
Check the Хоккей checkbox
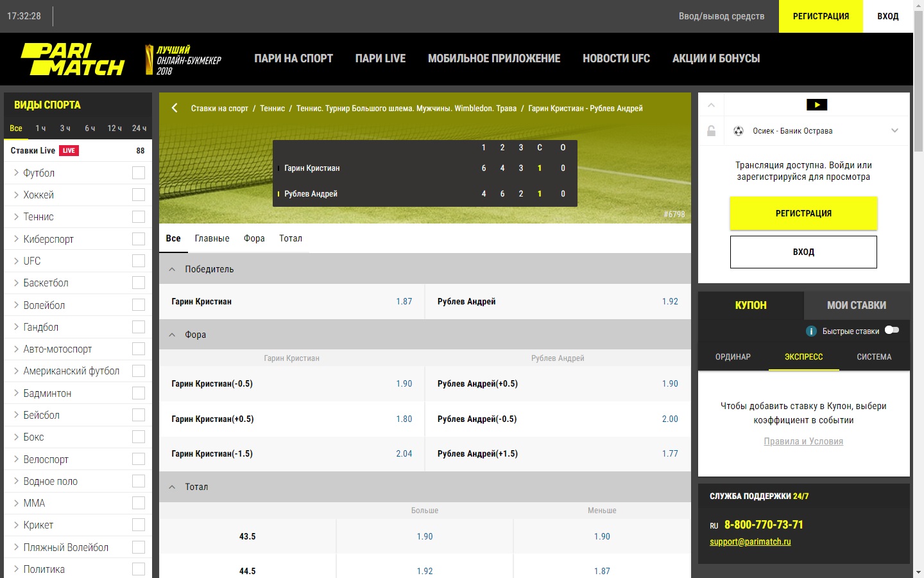pos(139,195)
